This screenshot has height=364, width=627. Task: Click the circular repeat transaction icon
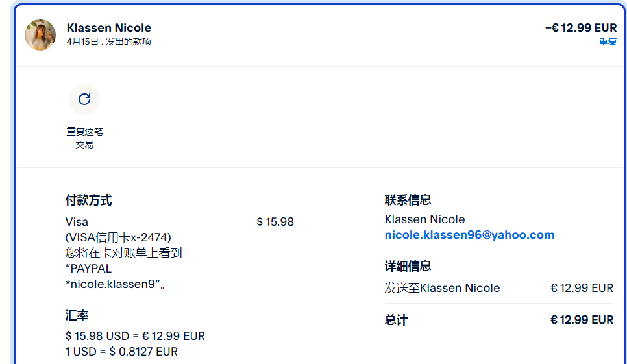coord(84,99)
